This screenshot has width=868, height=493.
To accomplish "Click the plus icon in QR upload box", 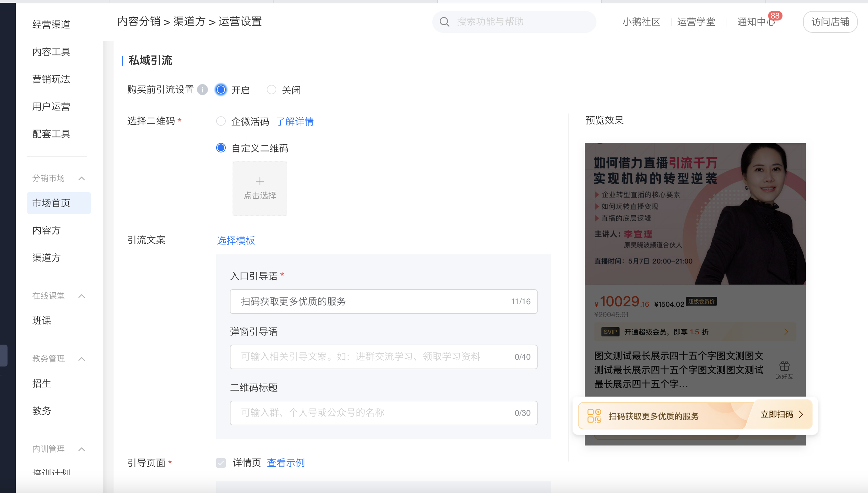I will (x=260, y=181).
